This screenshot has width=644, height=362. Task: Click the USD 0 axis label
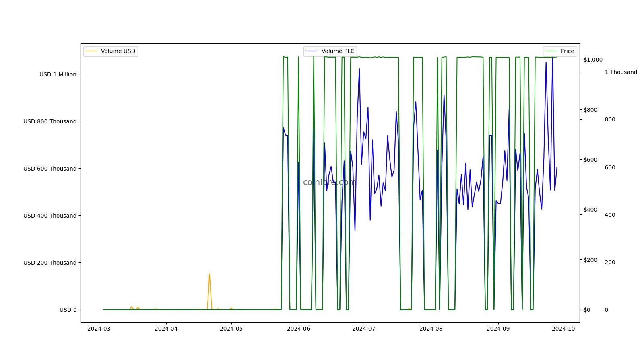pos(68,310)
